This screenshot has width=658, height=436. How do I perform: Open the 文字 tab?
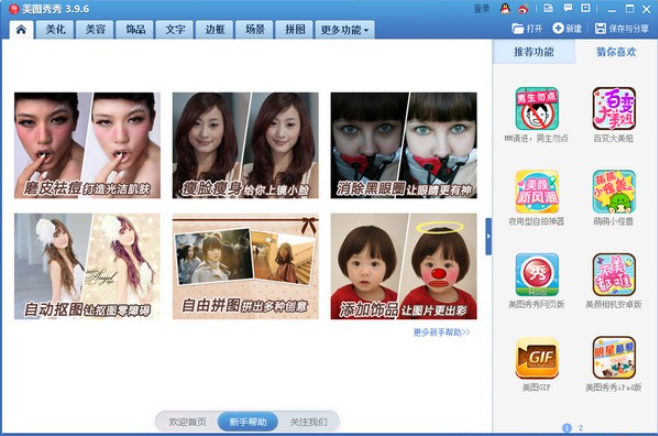click(x=175, y=29)
